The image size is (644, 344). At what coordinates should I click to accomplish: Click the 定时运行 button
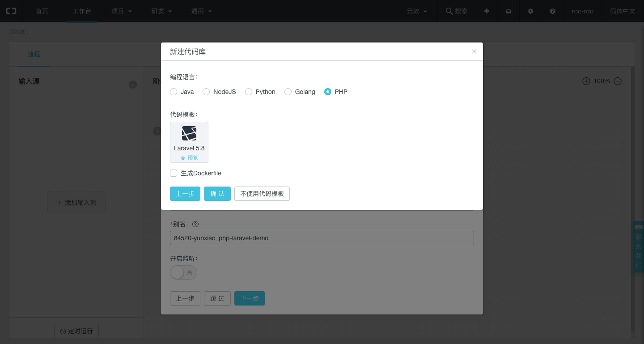(76, 331)
